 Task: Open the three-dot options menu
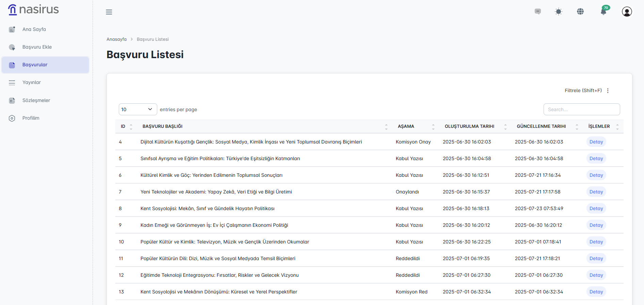coord(608,91)
